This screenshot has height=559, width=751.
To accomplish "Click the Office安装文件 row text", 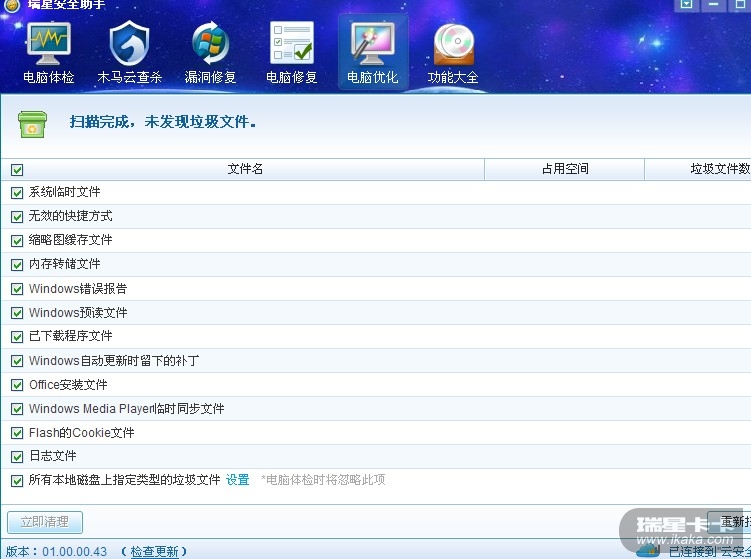I will pos(68,385).
